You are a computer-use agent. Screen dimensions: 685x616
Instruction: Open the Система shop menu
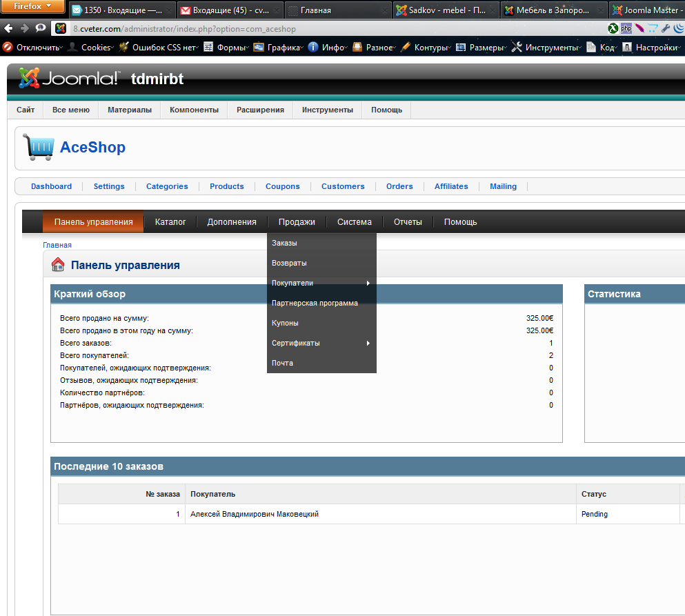tap(355, 221)
